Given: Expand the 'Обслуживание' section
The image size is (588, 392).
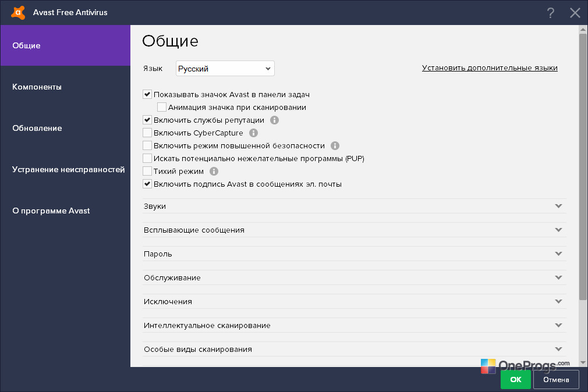Looking at the screenshot, I should pyautogui.click(x=354, y=277).
